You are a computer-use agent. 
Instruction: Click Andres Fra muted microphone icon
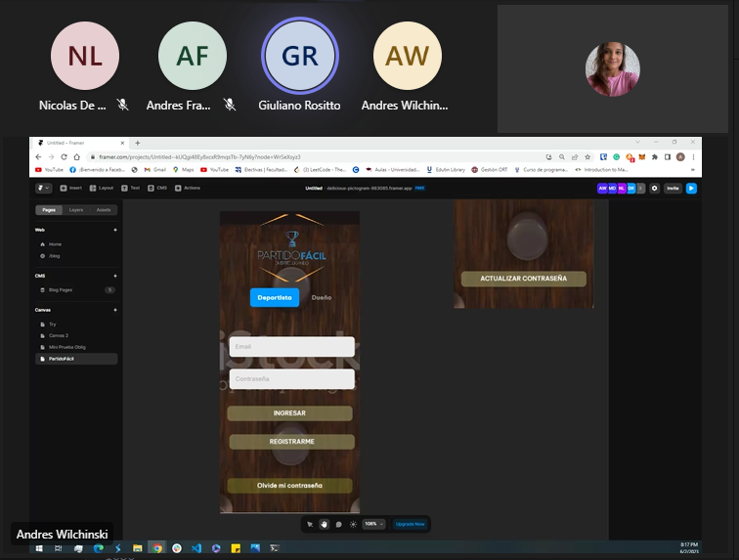(x=230, y=105)
